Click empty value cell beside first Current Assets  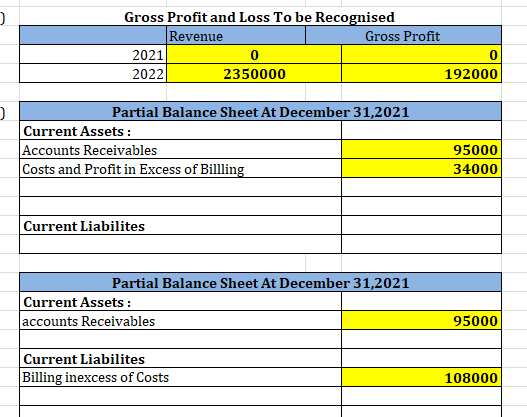click(421, 130)
